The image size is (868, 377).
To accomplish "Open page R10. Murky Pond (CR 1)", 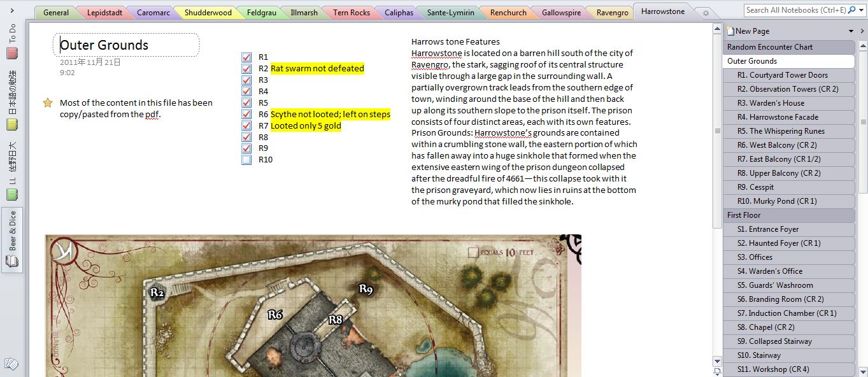I will coord(789,201).
